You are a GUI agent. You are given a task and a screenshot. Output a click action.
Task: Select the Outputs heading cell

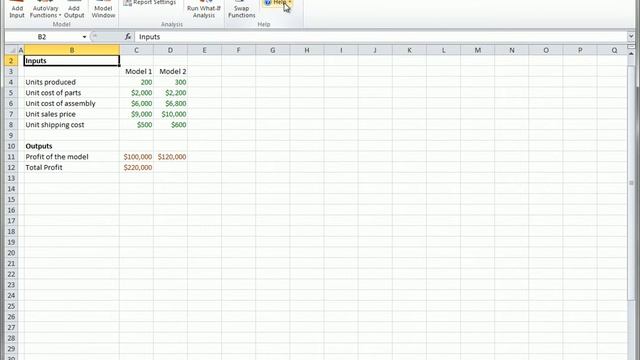click(x=72, y=146)
